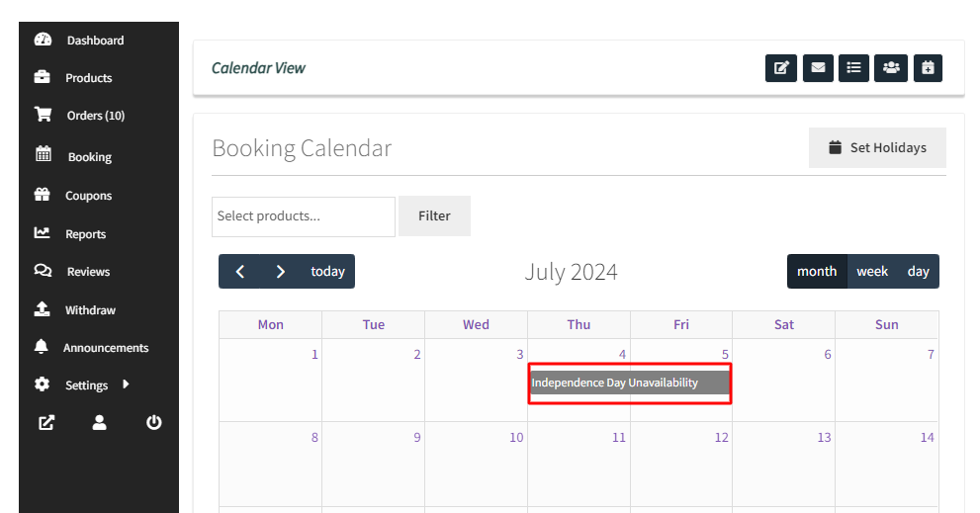The image size is (980, 513).
Task: Click the Reports chart icon
Action: pyautogui.click(x=42, y=233)
